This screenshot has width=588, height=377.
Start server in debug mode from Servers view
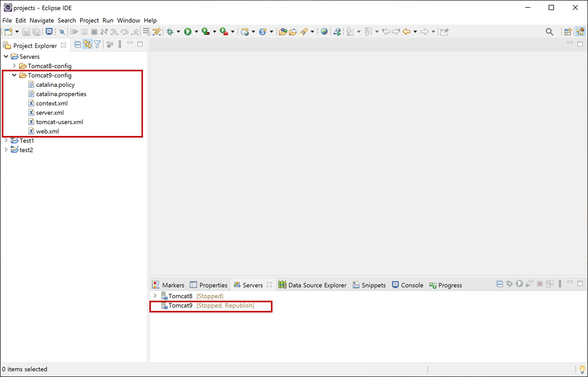click(x=509, y=284)
